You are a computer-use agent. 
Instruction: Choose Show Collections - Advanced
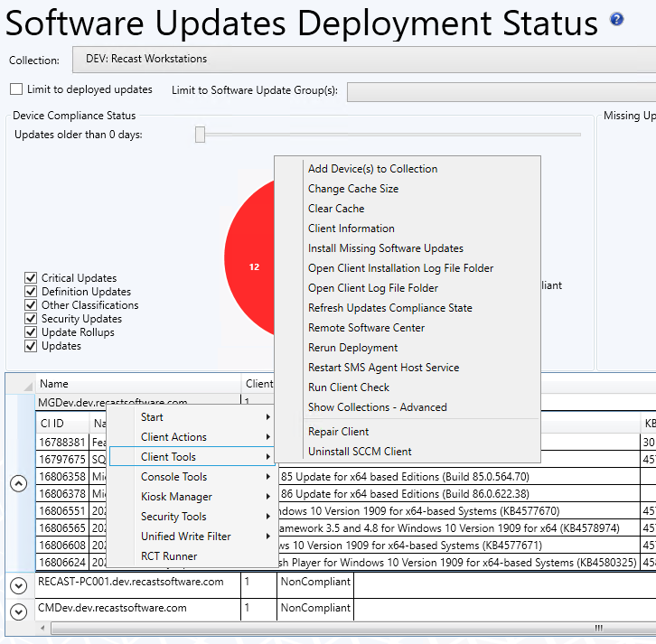(x=408, y=406)
